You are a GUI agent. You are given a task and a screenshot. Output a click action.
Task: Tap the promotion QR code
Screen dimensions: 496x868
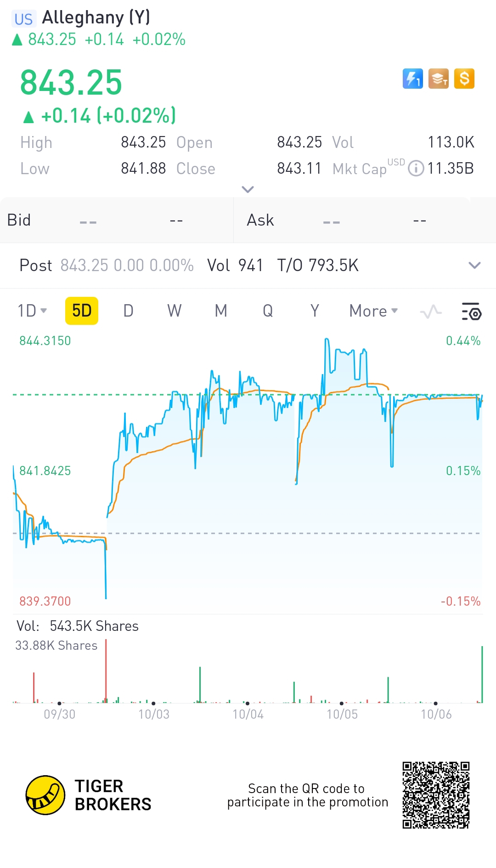coord(436,795)
